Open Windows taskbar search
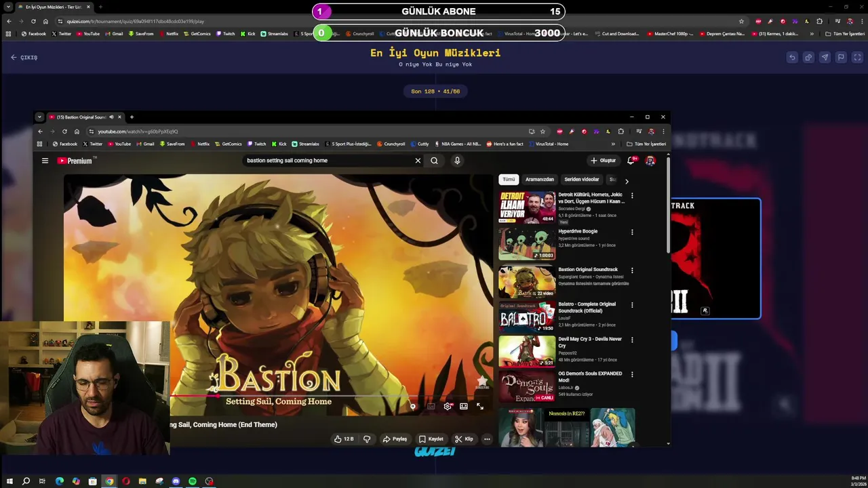 click(26, 481)
